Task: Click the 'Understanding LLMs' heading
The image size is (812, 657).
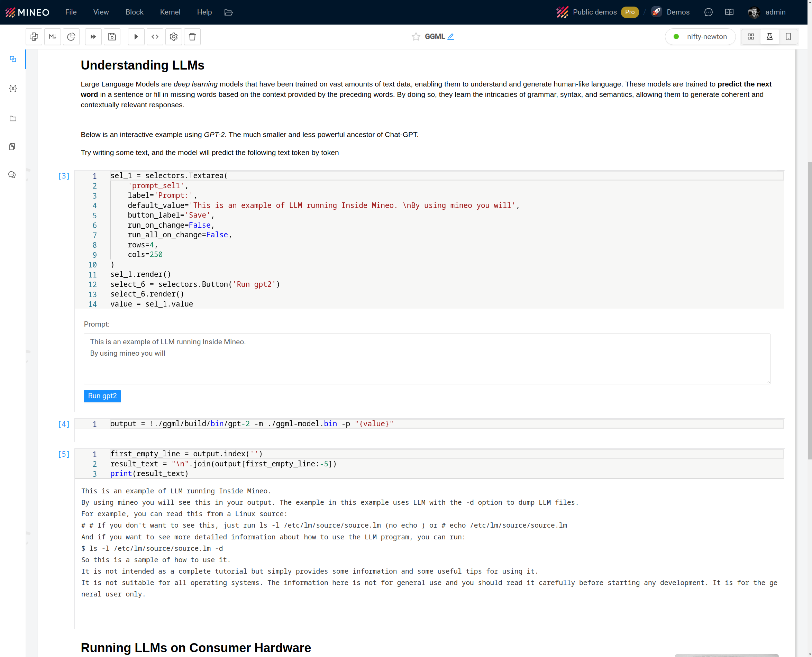Action: 142,65
